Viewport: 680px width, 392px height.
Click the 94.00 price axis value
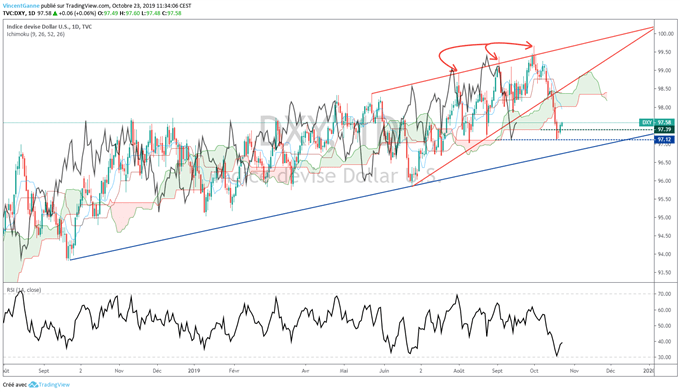pos(665,255)
